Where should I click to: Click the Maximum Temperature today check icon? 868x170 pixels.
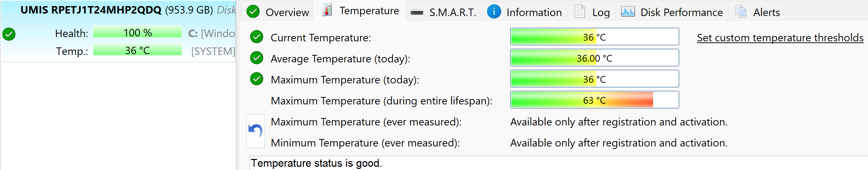click(257, 79)
